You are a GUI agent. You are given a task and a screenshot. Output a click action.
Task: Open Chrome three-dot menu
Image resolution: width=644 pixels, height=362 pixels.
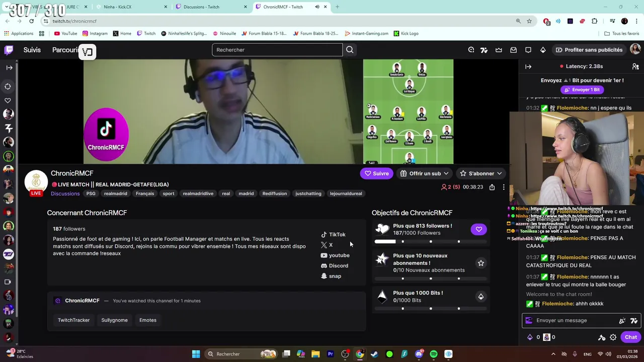coord(636,21)
